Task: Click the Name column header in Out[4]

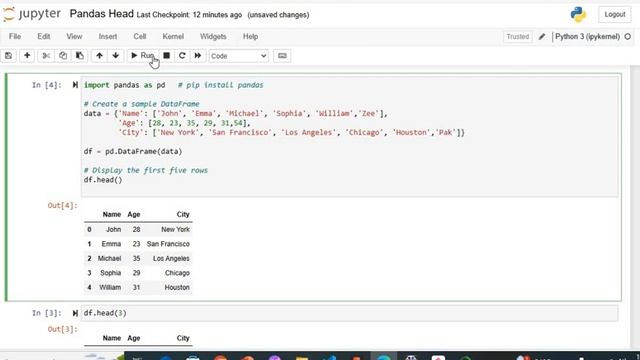Action: coord(111,215)
